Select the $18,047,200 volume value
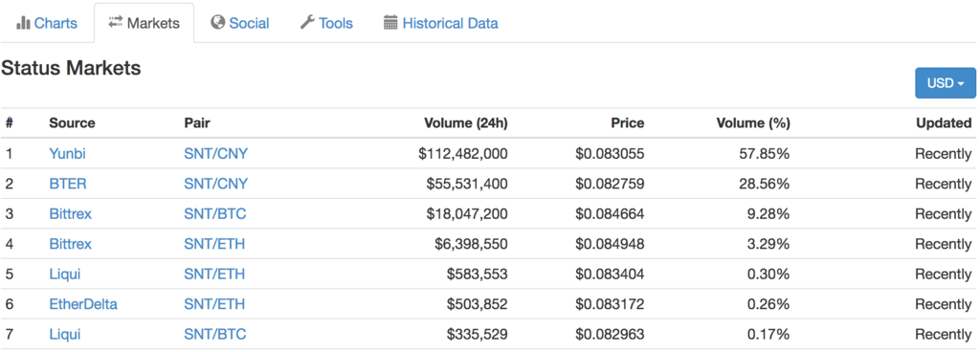The height and width of the screenshot is (352, 980). pos(467,213)
